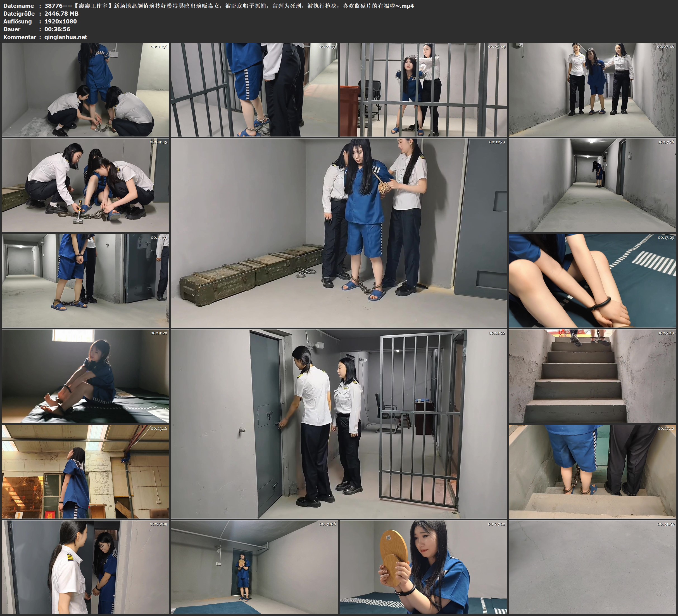Screen dimensions: 678x616
Task: Click the thumbnail marked 00:19:26
Action: pyautogui.click(x=85, y=376)
